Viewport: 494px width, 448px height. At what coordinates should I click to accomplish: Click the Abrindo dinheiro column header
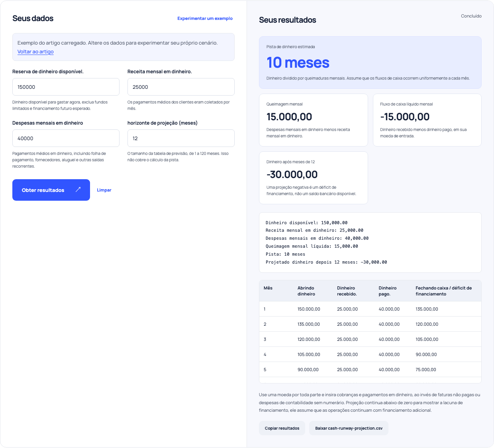[x=306, y=291]
